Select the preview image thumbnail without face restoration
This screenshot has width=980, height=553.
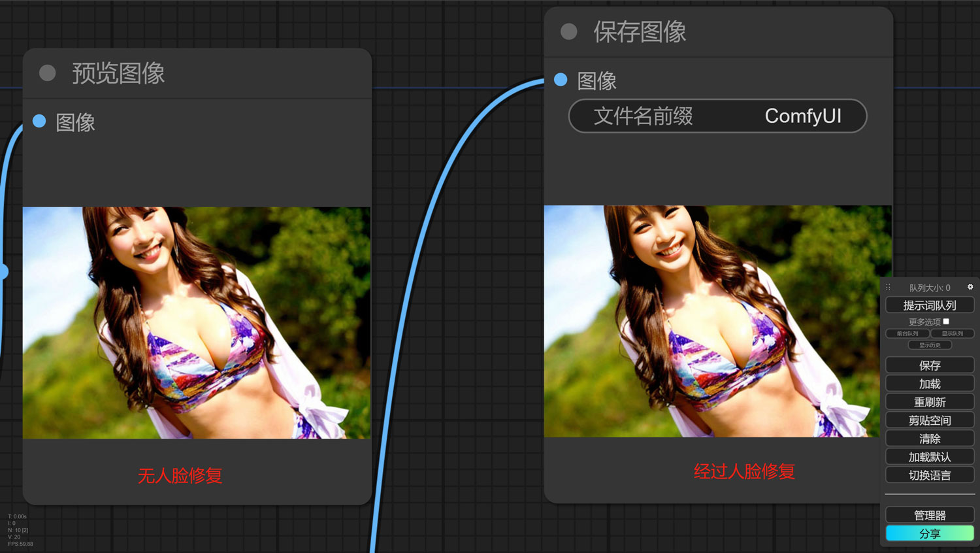[197, 323]
